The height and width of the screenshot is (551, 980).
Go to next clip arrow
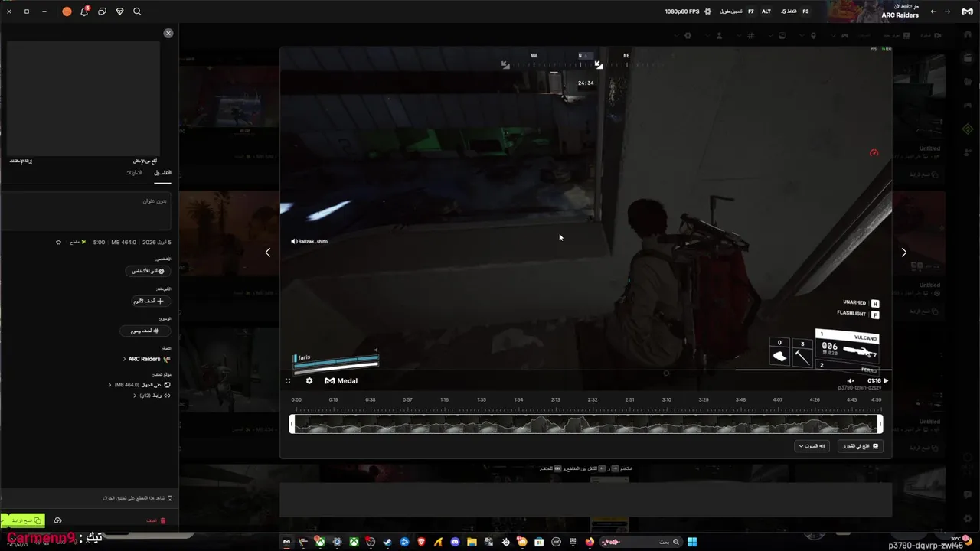pyautogui.click(x=903, y=253)
